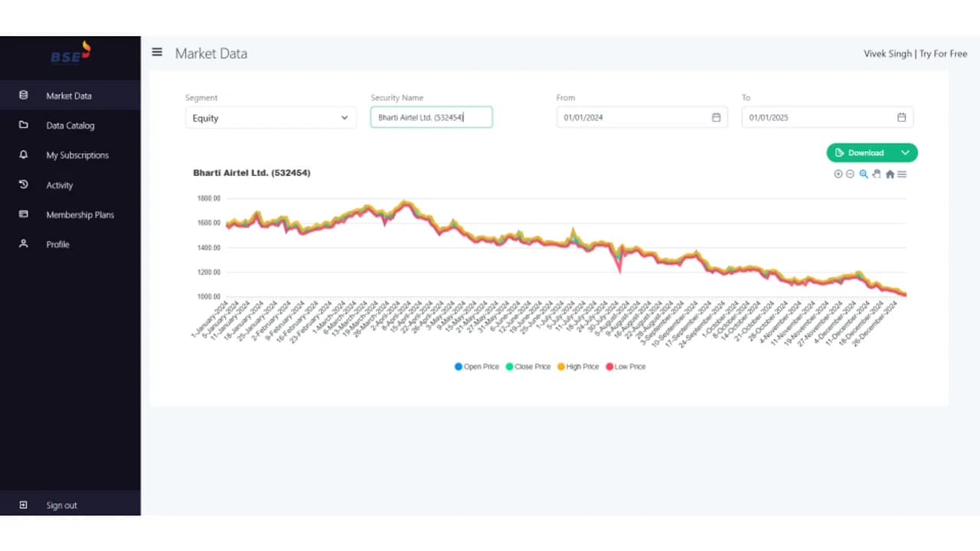Open the Segment Equity dropdown
Image resolution: width=980 pixels, height=551 pixels.
pyautogui.click(x=270, y=118)
